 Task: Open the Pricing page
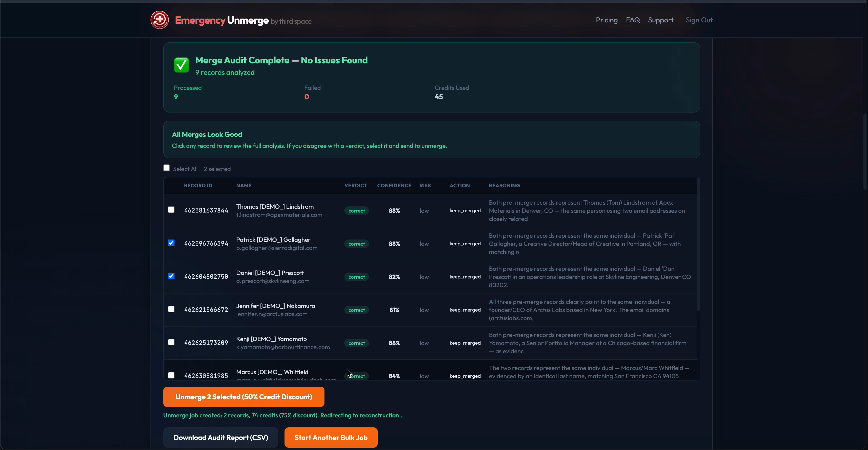606,20
